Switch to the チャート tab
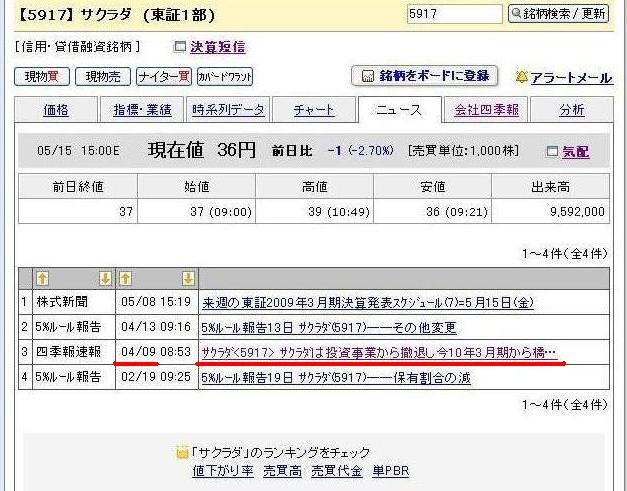Screen dimensions: 627x491 point(314,110)
